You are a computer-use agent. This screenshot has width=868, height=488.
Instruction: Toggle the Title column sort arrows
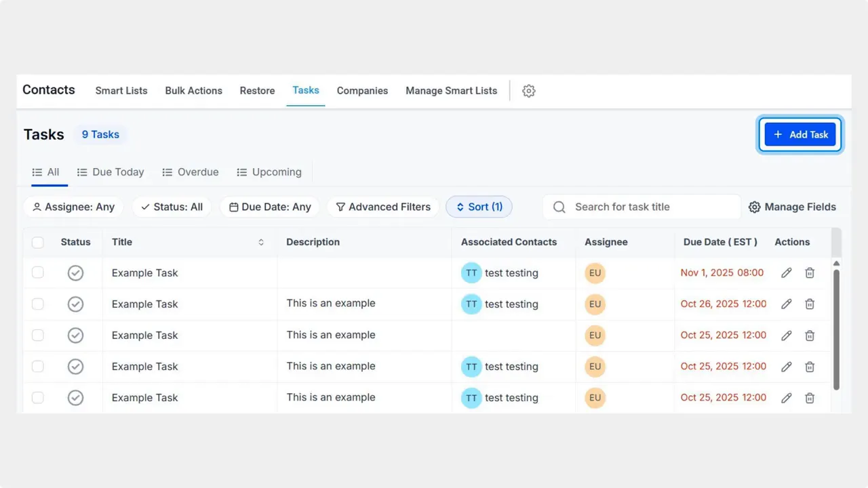[260, 242]
